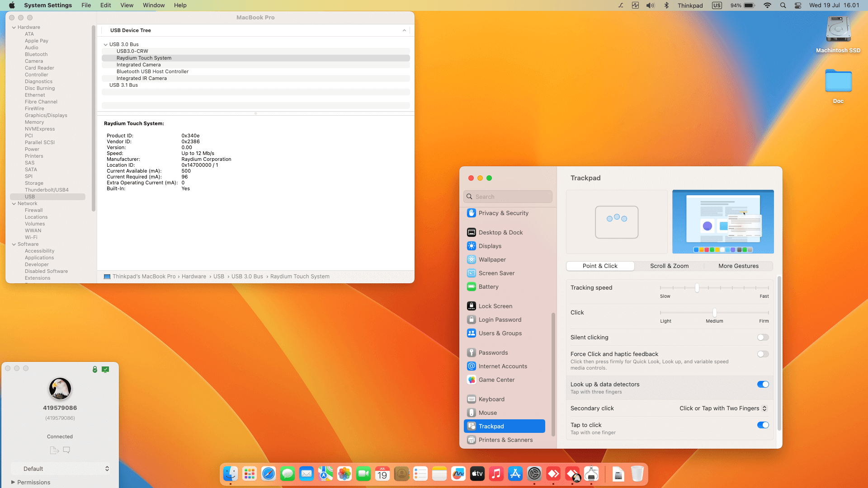Switch to Scroll & Zoom tab
Screen dimensions: 868x488
click(669, 266)
